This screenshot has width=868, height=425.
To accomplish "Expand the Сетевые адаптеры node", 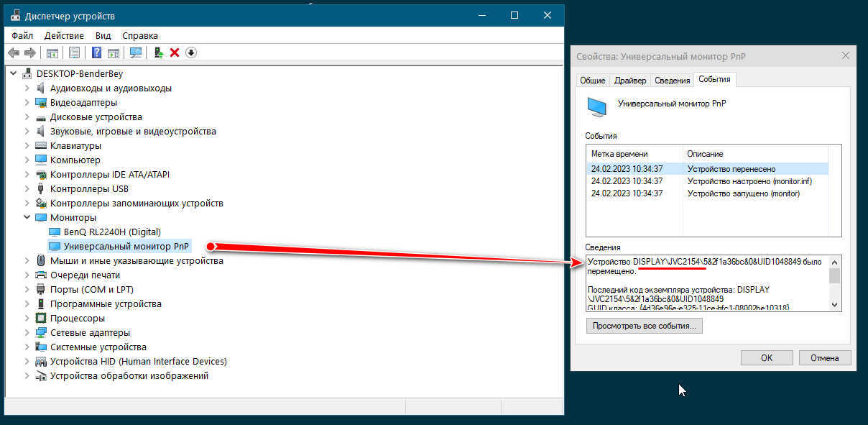I will pos(27,332).
